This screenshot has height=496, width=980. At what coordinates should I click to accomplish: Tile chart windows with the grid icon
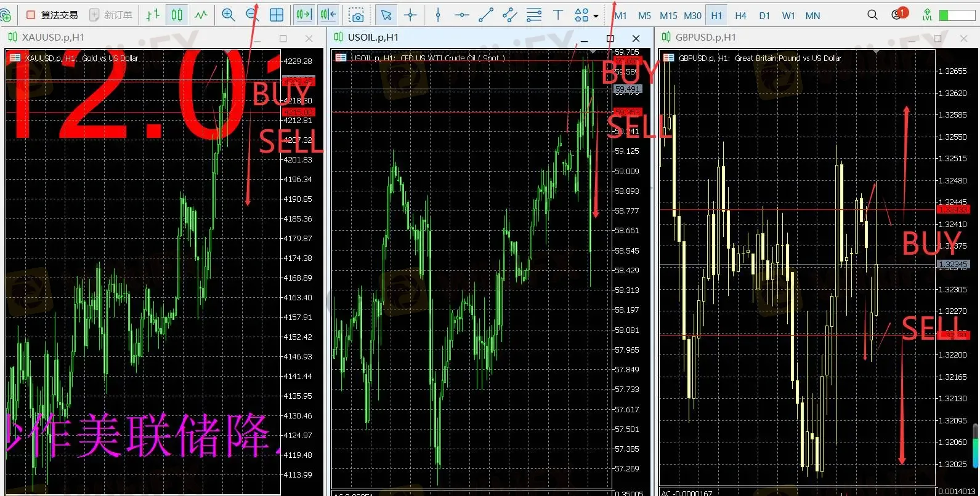click(x=277, y=15)
